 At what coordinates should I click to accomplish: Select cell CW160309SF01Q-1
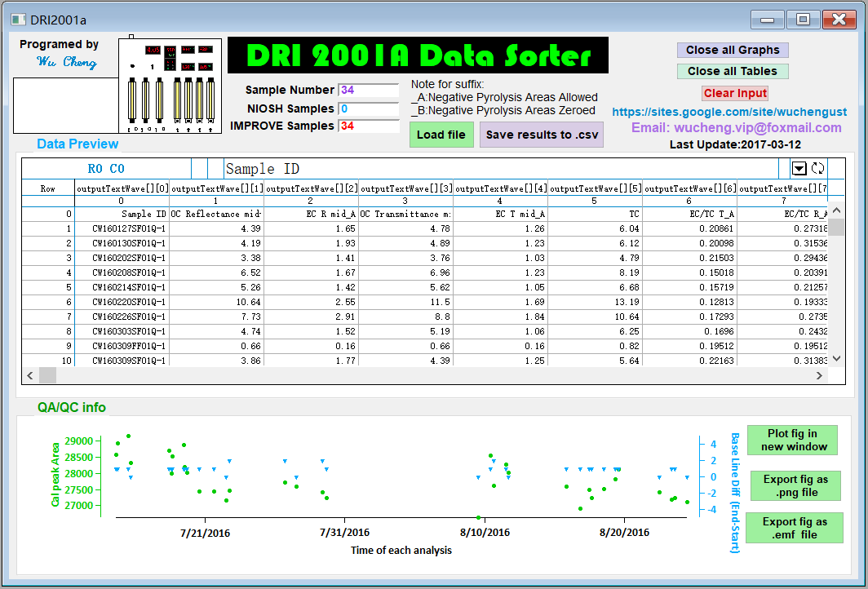(122, 361)
